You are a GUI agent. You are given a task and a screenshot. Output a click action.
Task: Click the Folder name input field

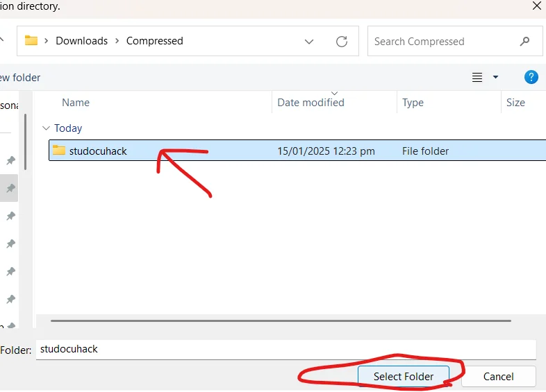pos(286,350)
